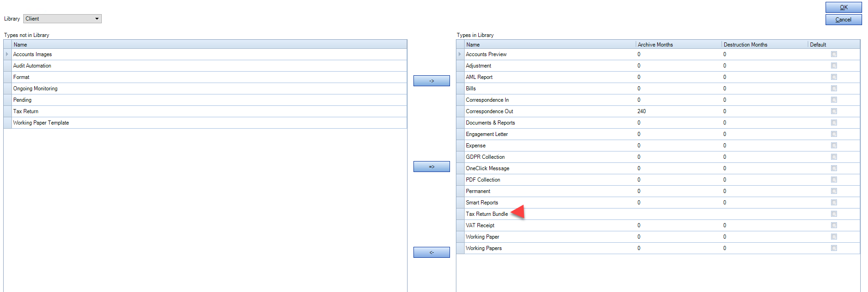Sort by Destruction Months column header
Screen dimensions: 868x292
(x=765, y=44)
